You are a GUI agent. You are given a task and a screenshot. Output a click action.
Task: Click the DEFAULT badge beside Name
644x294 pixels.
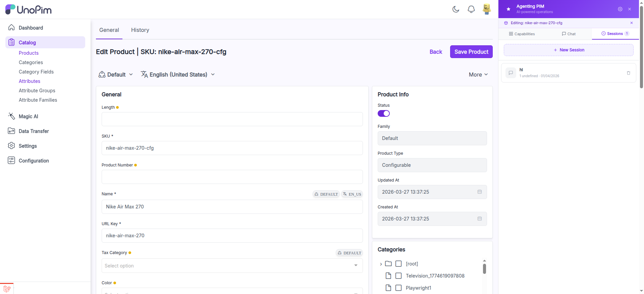[326, 194]
